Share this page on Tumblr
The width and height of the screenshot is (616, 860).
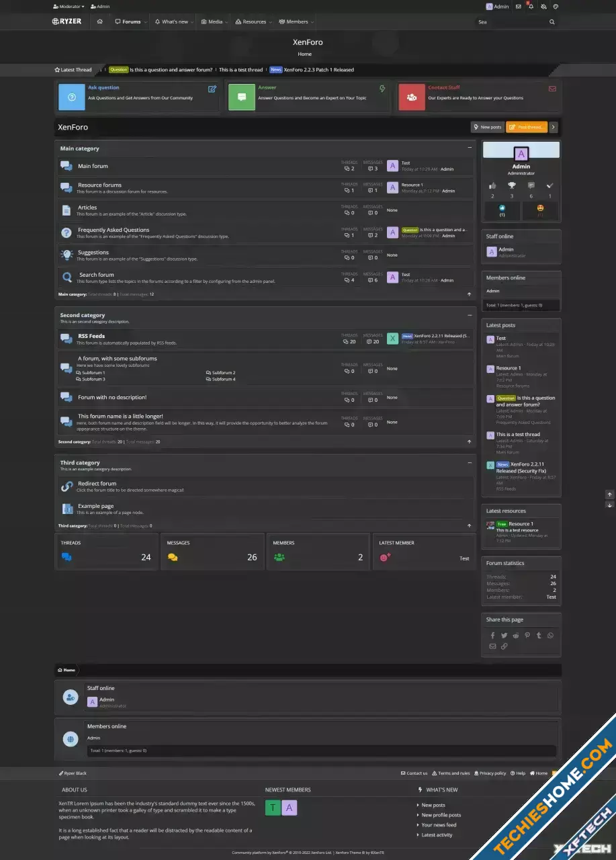(539, 636)
